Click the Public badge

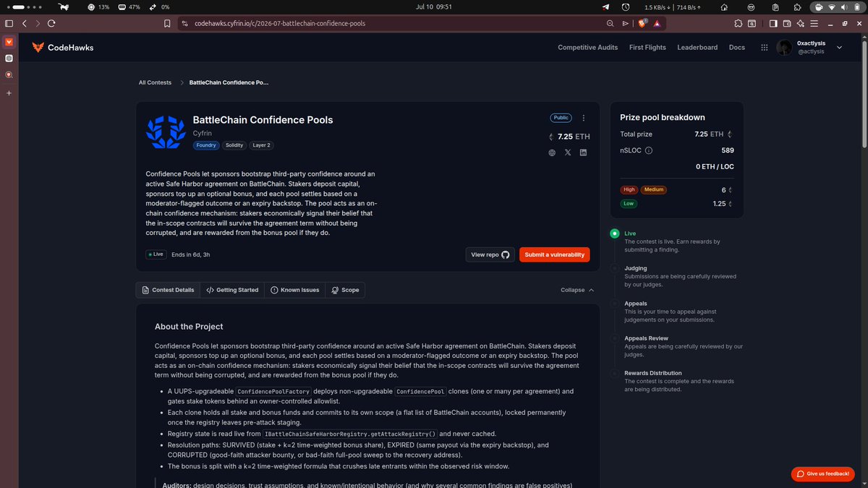coord(561,118)
